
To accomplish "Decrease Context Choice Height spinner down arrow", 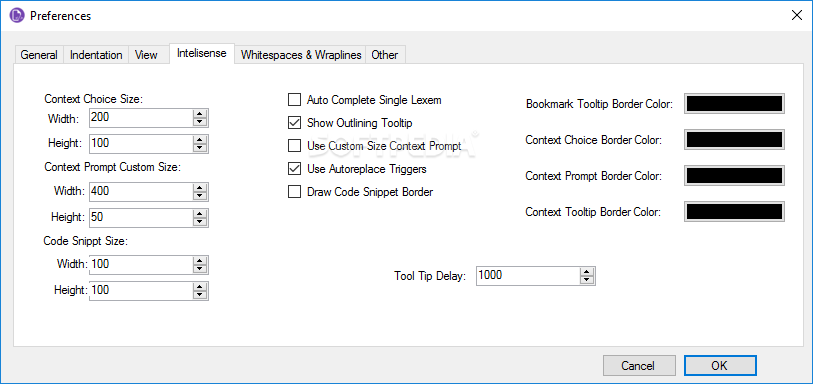I will pyautogui.click(x=200, y=147).
